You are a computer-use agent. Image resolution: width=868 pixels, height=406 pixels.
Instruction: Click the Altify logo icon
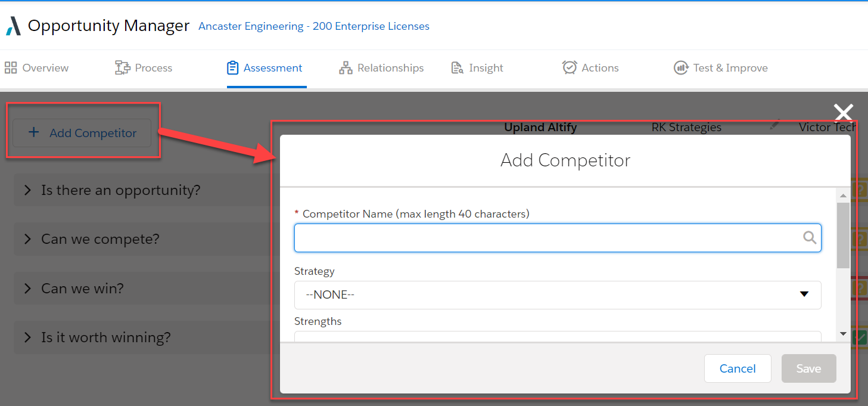[x=14, y=26]
